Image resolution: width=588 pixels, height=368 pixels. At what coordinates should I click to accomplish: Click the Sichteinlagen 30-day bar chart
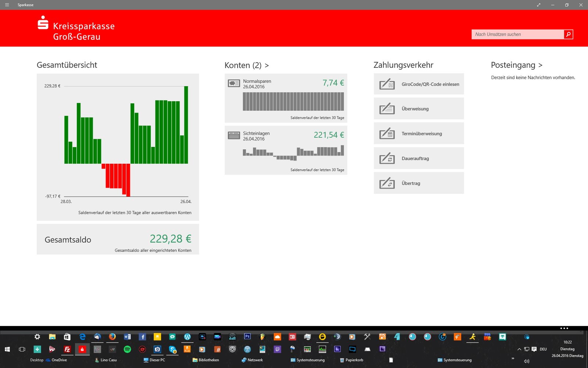click(x=293, y=153)
